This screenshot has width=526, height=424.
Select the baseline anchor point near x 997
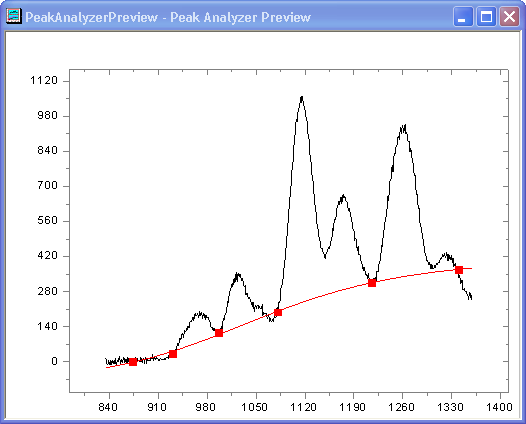click(x=219, y=333)
